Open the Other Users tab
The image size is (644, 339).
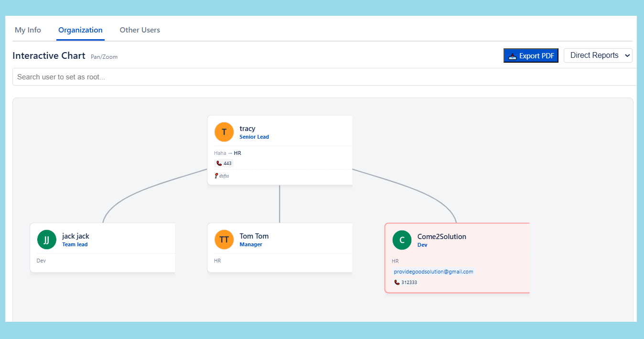point(140,30)
